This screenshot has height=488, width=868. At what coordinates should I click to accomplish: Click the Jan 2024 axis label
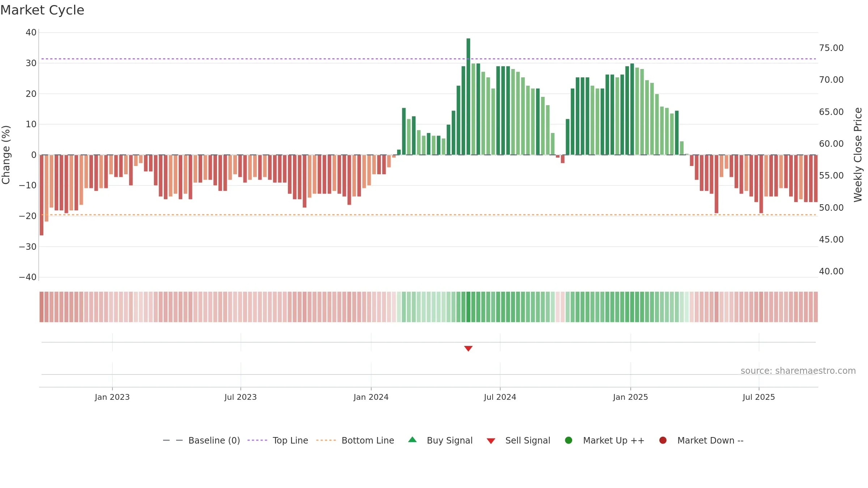[371, 397]
